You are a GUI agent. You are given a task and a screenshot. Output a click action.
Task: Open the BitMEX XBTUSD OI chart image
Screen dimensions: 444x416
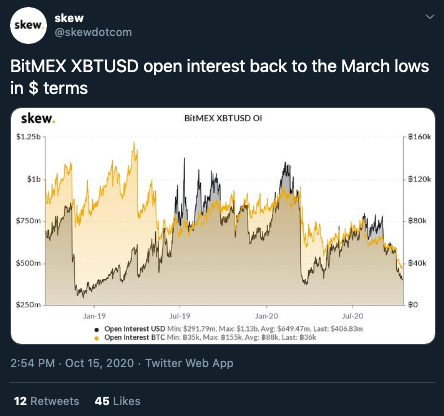(x=223, y=226)
